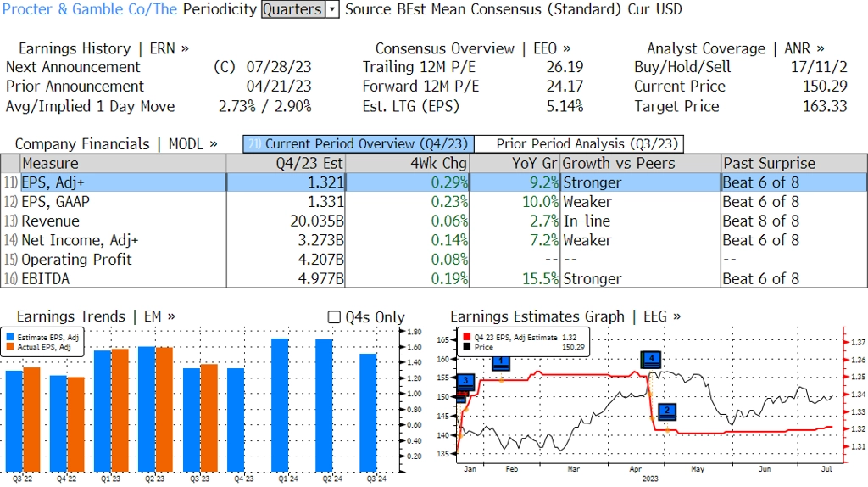Open Analyst Coverage ANR link

click(735, 48)
